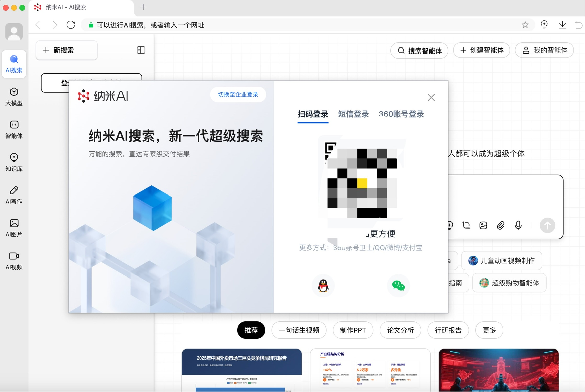Start a 新搜索
The height and width of the screenshot is (392, 585).
(x=67, y=50)
